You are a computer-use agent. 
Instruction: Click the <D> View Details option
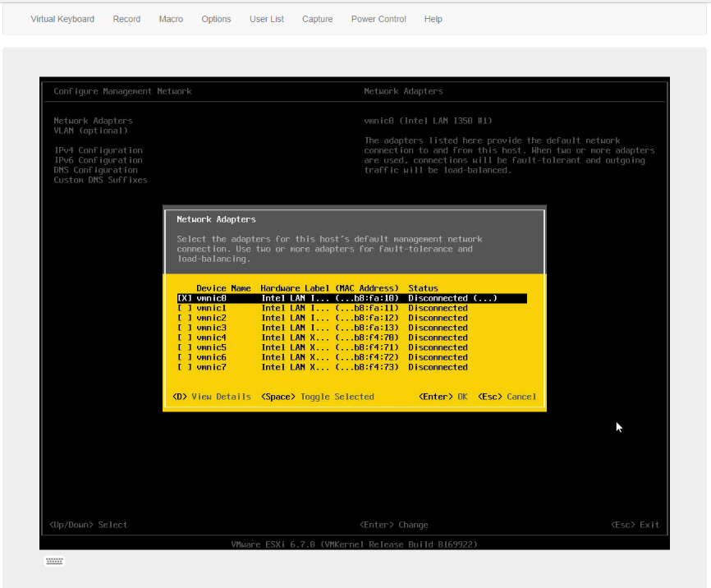pyautogui.click(x=212, y=397)
